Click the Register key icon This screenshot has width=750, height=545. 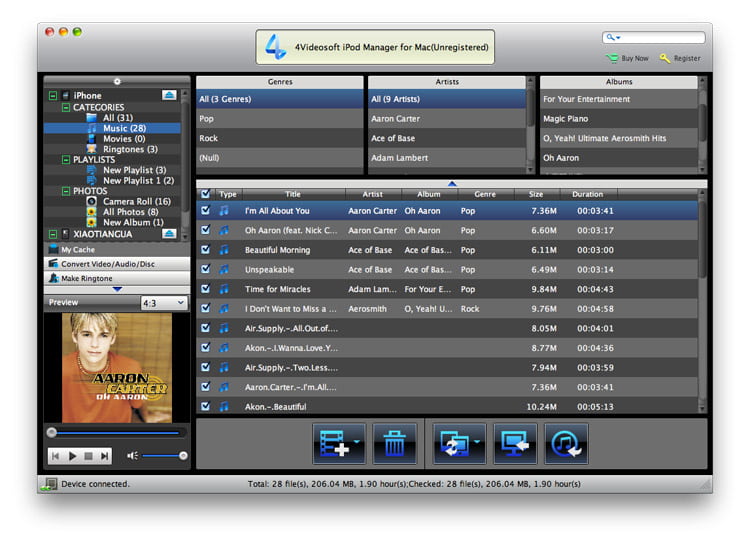(x=664, y=58)
